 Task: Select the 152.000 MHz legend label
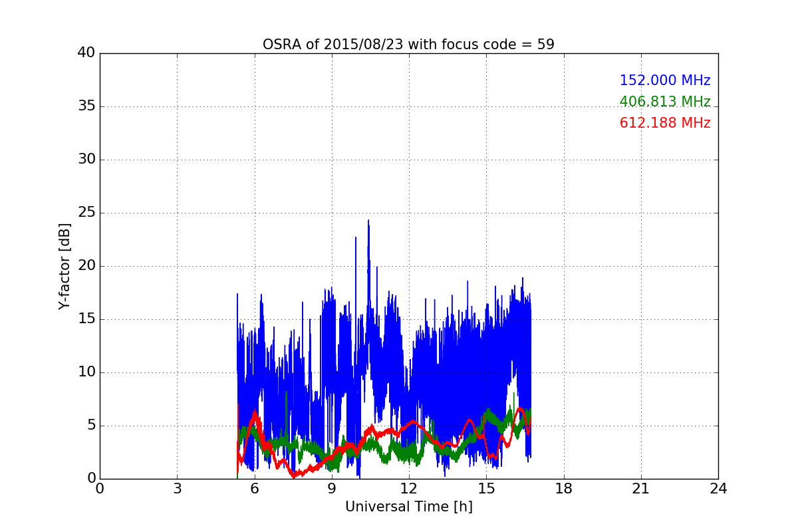click(665, 80)
